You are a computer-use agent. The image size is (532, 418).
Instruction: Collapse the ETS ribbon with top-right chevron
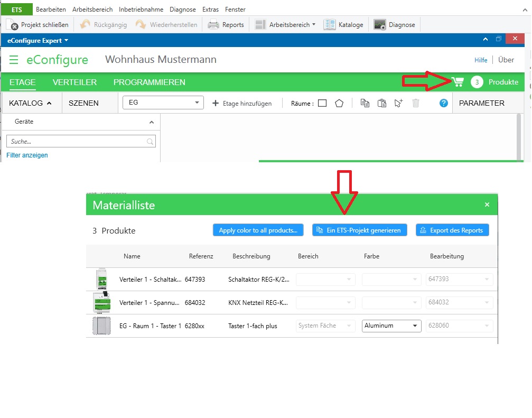pyautogui.click(x=525, y=10)
